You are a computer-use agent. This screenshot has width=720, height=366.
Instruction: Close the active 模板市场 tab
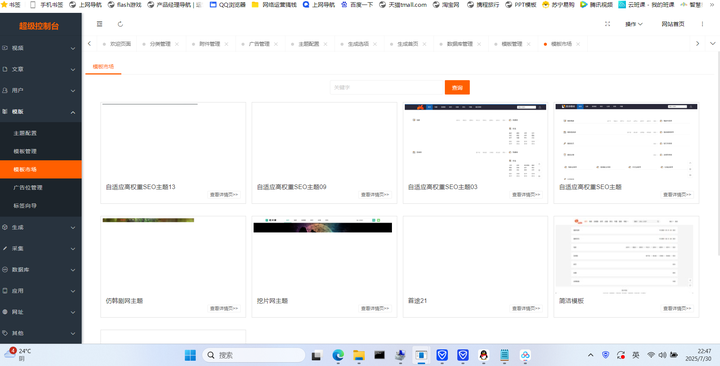578,44
